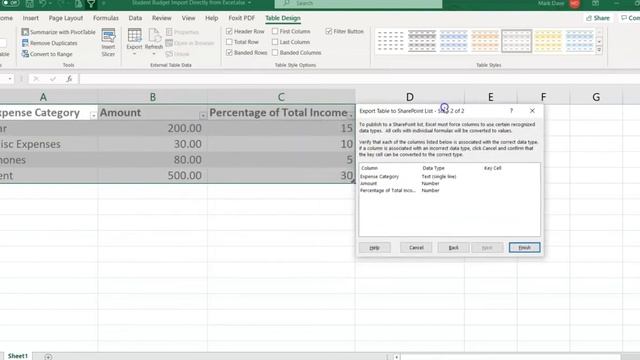
Task: Click Cancel in export dialog
Action: 416,247
